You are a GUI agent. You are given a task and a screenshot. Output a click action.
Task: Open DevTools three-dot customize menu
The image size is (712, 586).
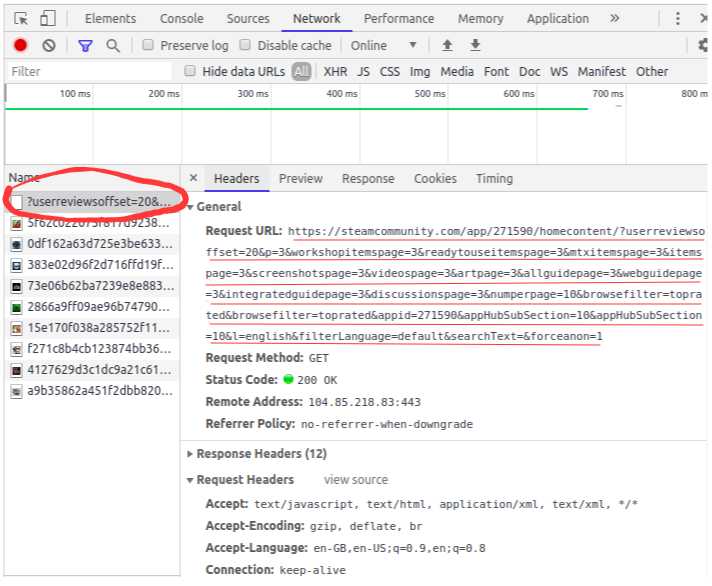(677, 19)
